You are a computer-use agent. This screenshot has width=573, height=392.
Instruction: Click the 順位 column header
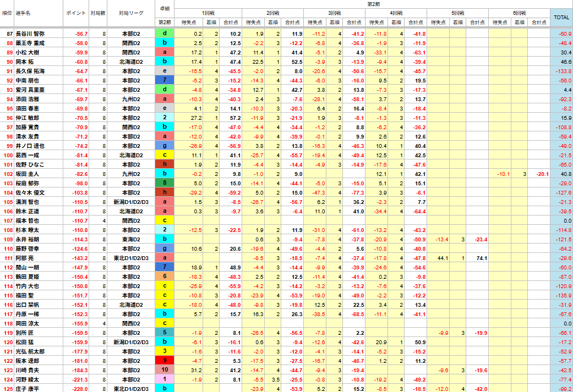[7, 13]
